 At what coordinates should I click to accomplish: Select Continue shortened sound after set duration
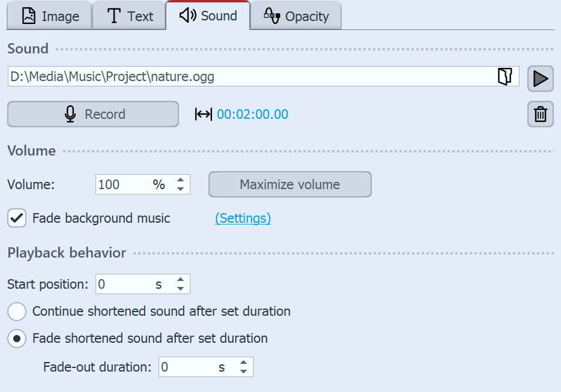click(x=16, y=312)
